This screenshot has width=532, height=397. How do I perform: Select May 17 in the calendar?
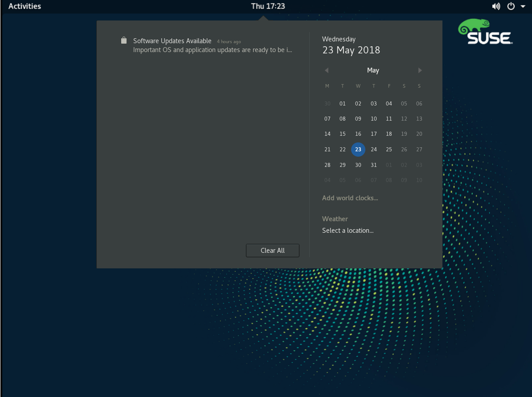coord(373,134)
